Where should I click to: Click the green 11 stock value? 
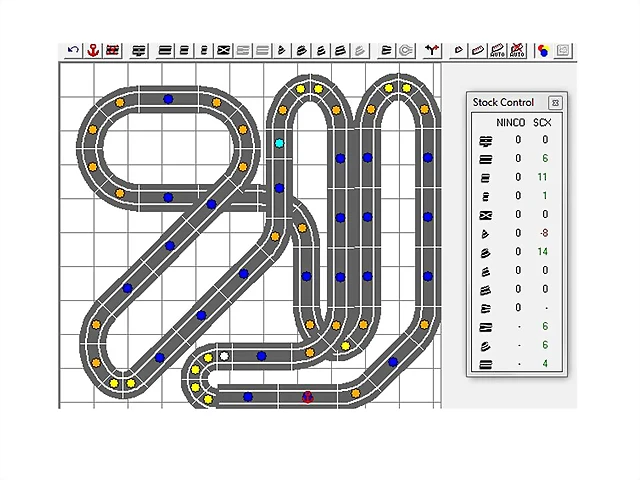click(x=542, y=177)
